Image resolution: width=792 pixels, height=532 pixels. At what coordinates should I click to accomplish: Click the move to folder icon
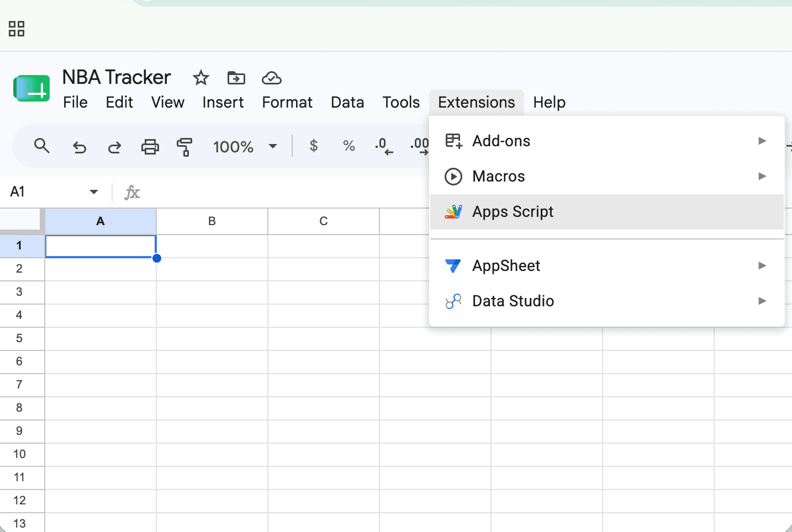tap(236, 78)
